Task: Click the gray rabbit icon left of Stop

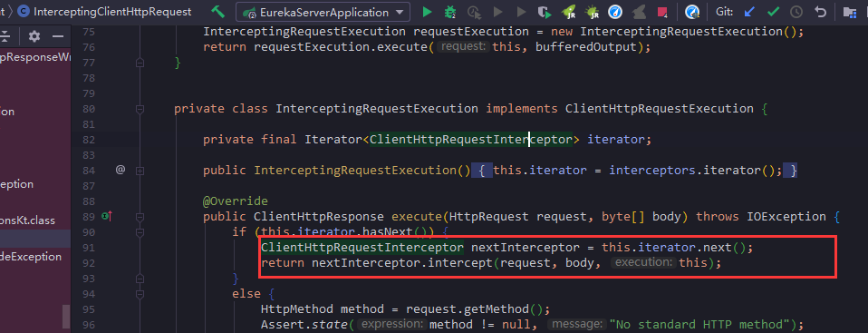Action: [x=639, y=11]
